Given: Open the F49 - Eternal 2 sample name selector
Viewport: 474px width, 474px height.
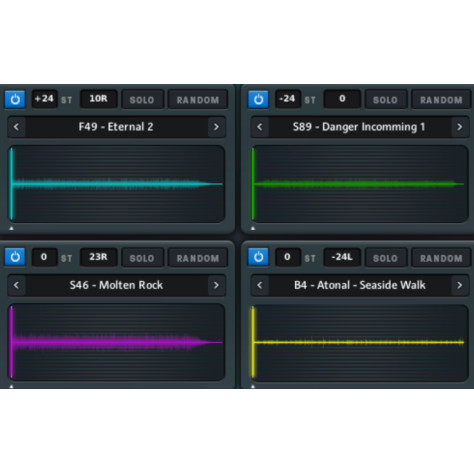Looking at the screenshot, I should tap(116, 127).
